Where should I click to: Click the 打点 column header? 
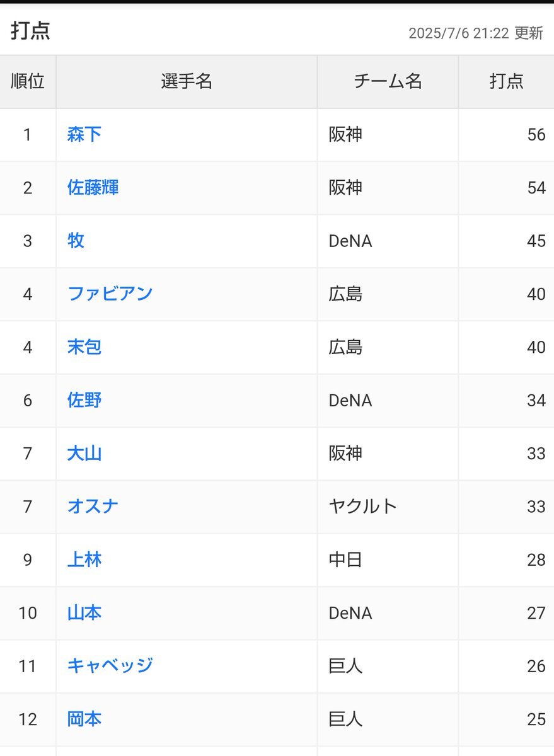506,81
